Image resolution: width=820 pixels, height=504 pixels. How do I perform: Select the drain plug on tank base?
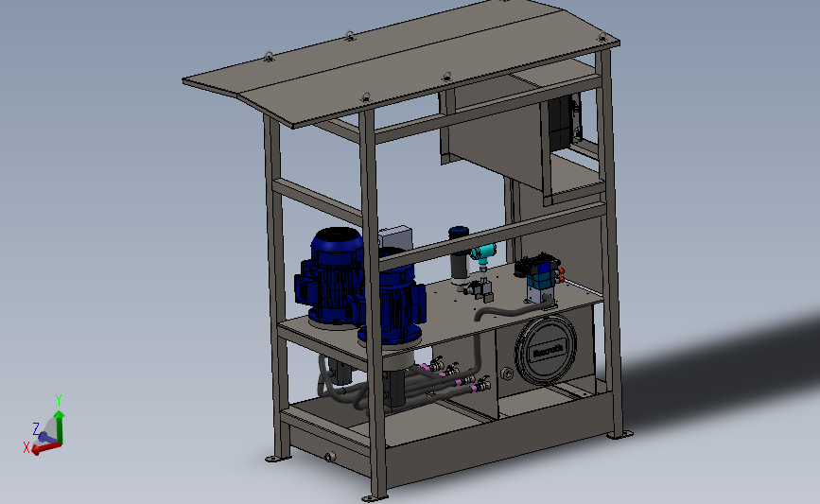click(330, 458)
